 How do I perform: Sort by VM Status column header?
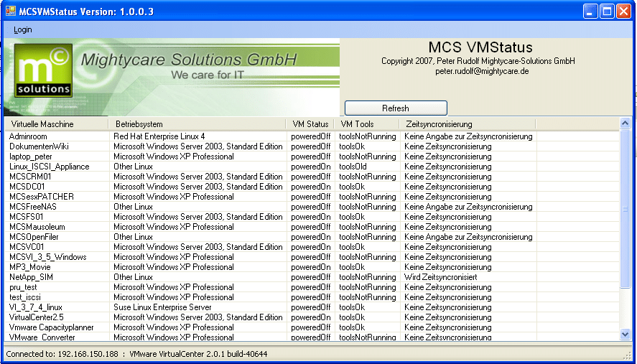tap(310, 124)
